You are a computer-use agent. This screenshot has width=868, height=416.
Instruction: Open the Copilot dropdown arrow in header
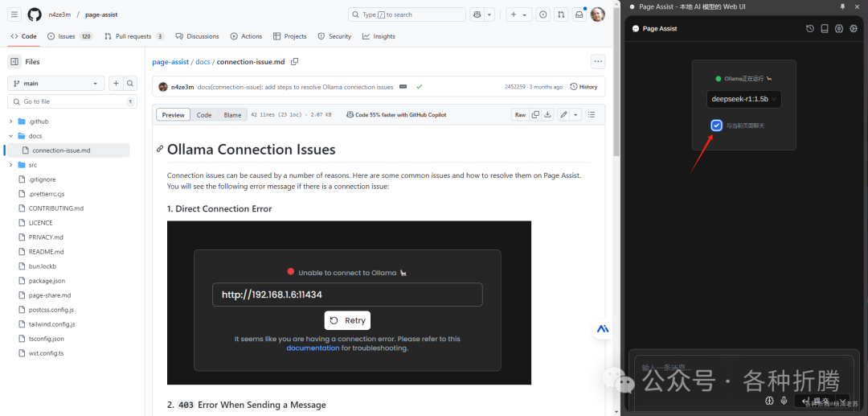489,15
